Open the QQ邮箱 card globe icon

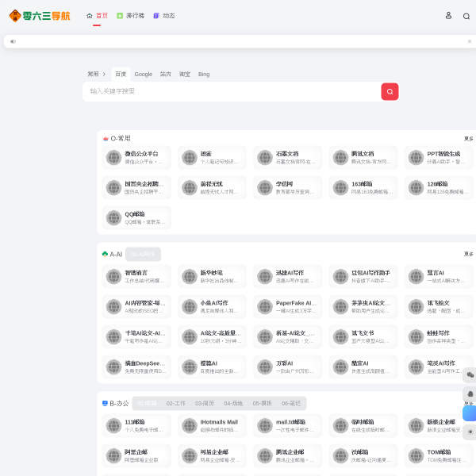coord(113,217)
